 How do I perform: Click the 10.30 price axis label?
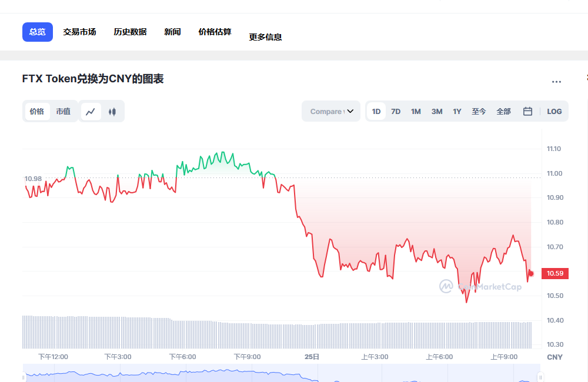click(555, 344)
